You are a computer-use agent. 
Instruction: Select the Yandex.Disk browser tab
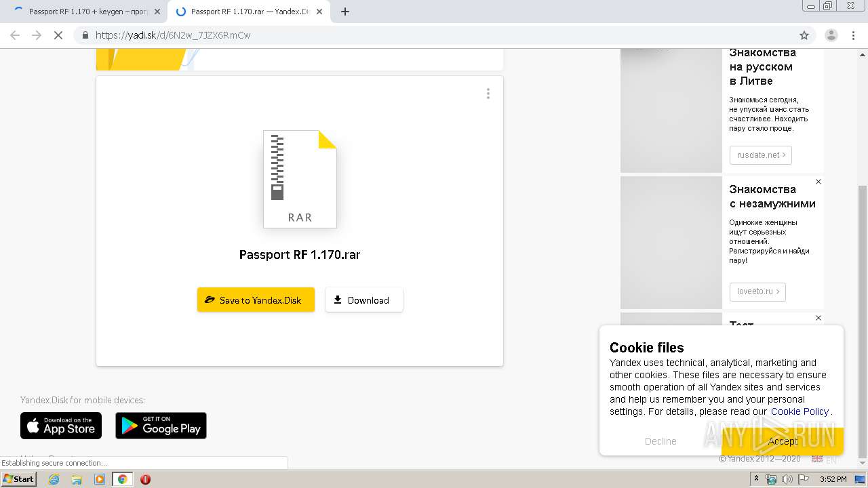click(248, 12)
